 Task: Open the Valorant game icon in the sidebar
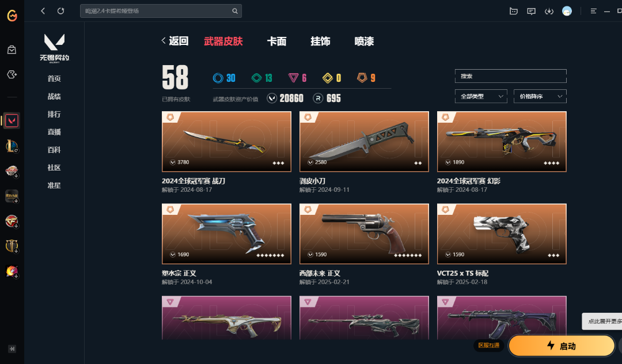click(12, 120)
